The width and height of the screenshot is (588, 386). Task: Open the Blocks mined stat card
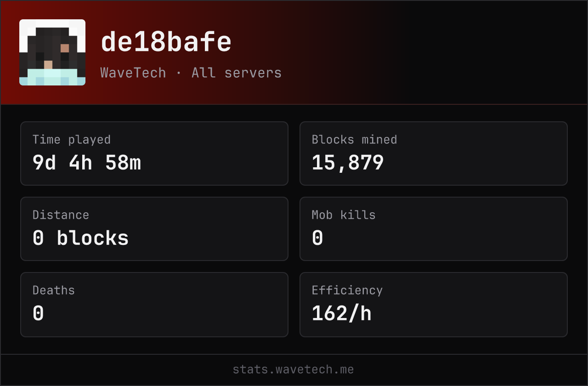[434, 153]
